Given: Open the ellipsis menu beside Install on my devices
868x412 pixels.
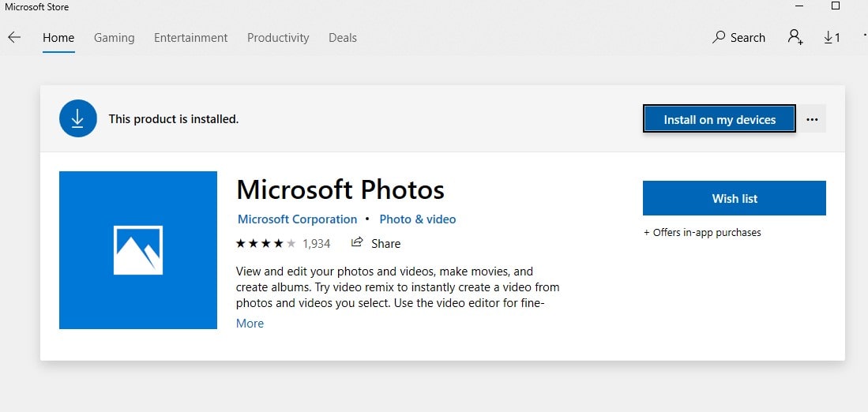Looking at the screenshot, I should pyautogui.click(x=812, y=119).
